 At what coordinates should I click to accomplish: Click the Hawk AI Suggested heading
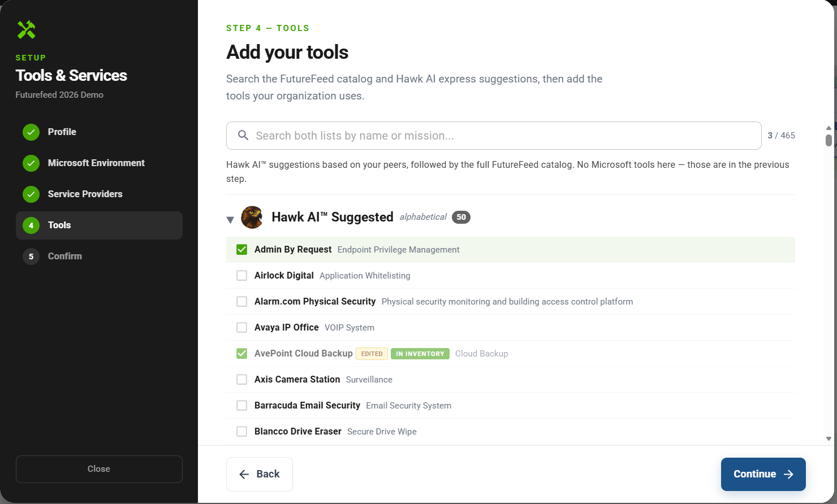(333, 217)
